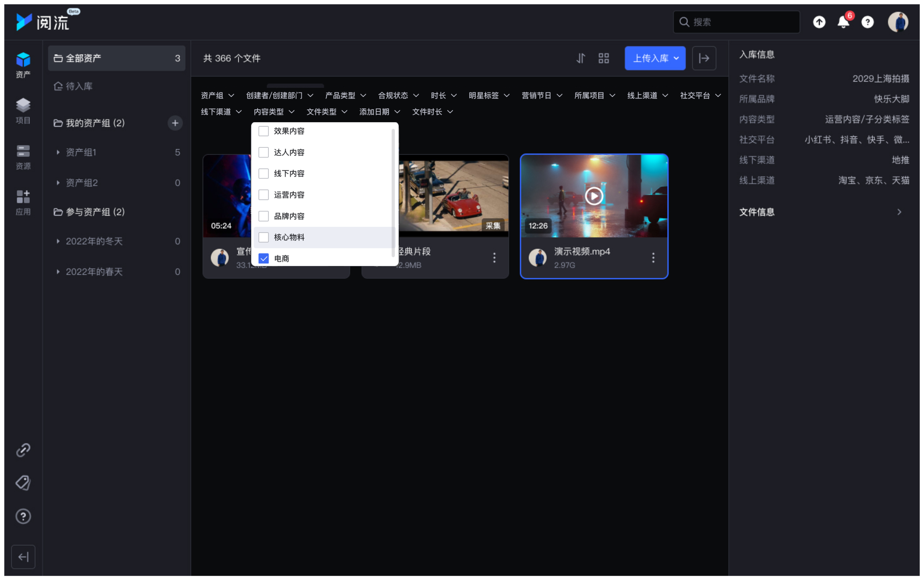
Task: Play the 演示视频.mp4 video
Action: (594, 196)
